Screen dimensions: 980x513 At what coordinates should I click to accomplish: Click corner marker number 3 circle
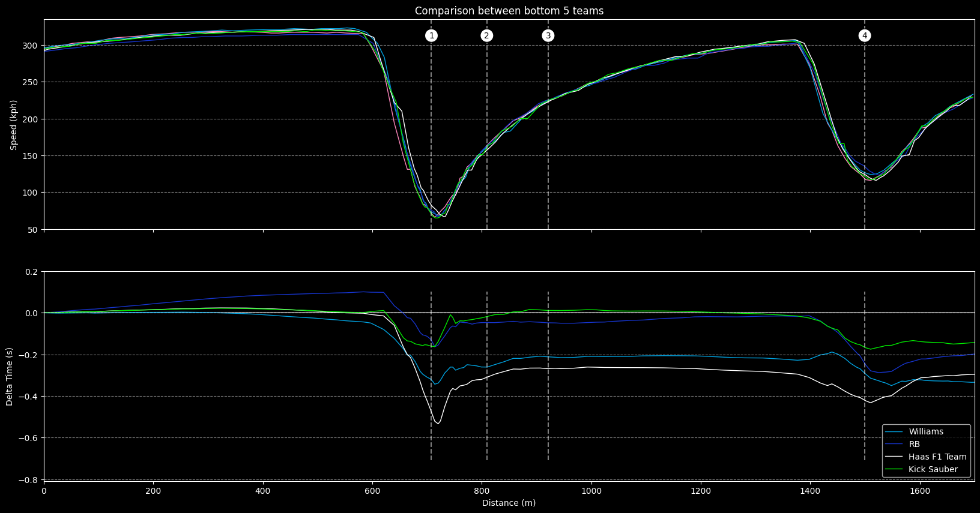(x=548, y=35)
